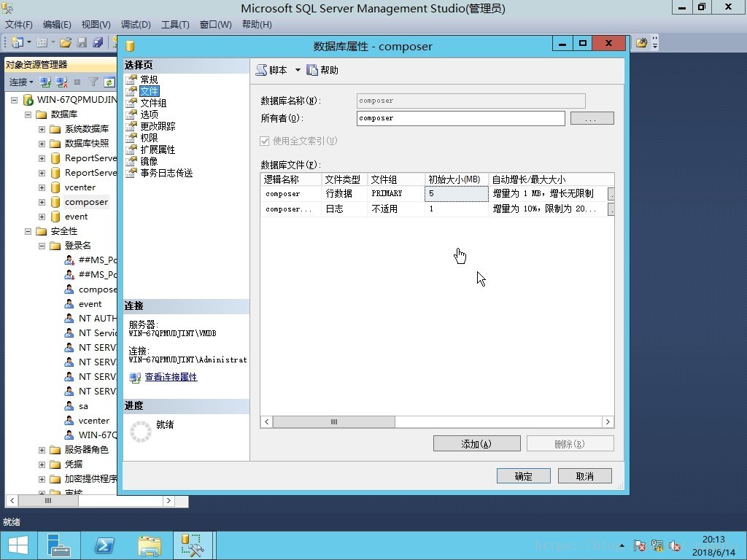Click the 确定 button
The height and width of the screenshot is (560, 747).
(x=523, y=475)
